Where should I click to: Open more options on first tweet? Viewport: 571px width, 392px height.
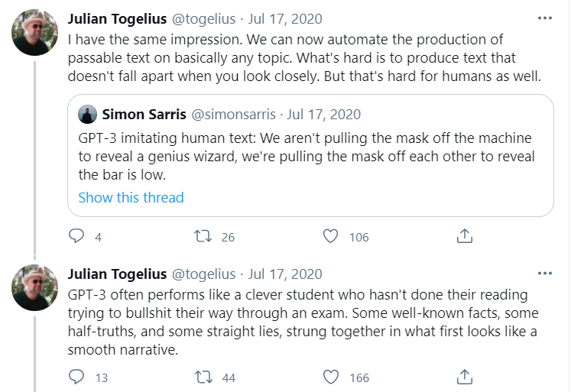click(544, 18)
